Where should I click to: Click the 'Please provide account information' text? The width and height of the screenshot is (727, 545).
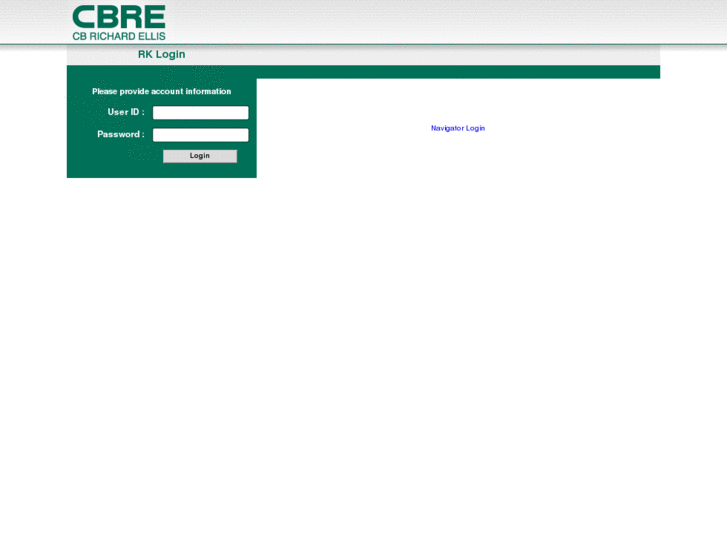coord(161,91)
